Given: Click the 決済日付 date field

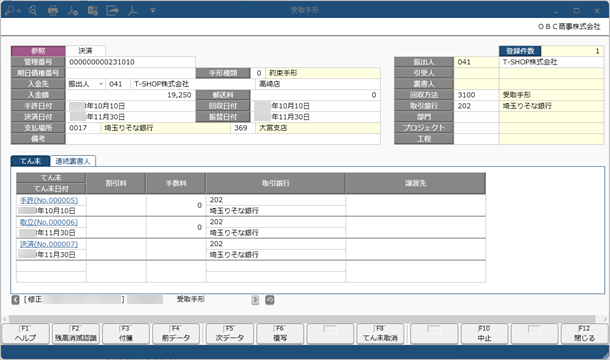Looking at the screenshot, I should coord(130,117).
